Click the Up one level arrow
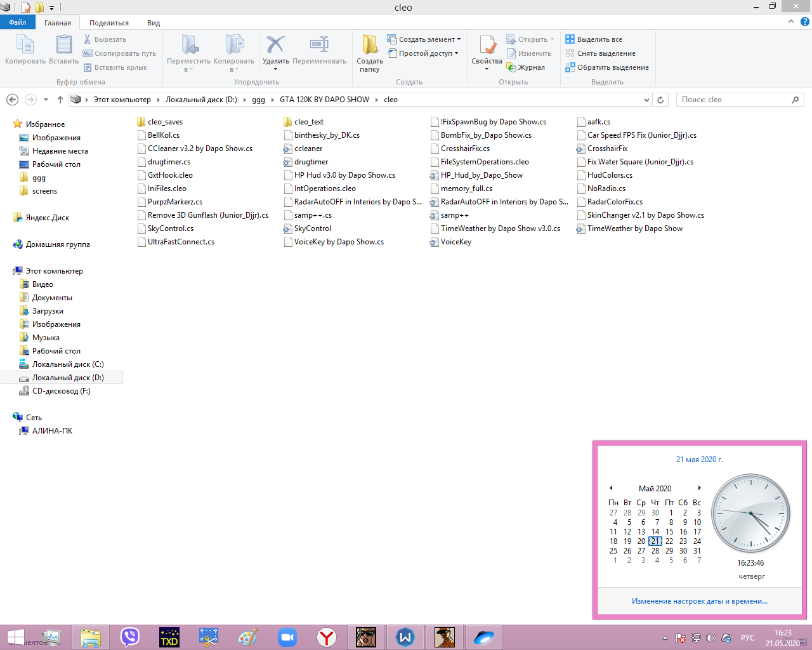 [60, 100]
